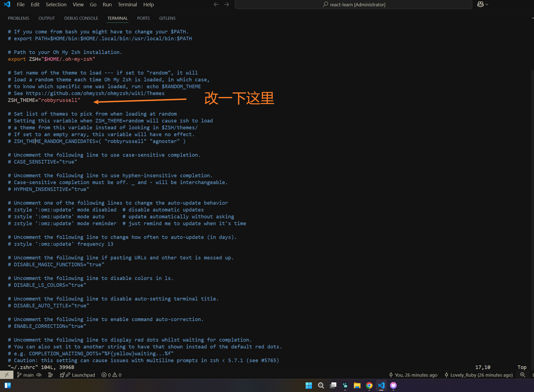Click the 'You, 26 minutes ago' blame entry
This screenshot has height=392, width=534.
413,375
